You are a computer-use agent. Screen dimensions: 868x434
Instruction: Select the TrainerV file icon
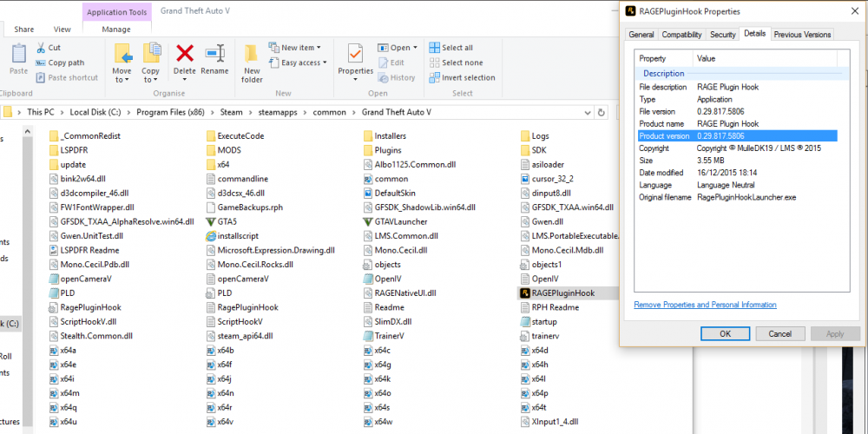click(367, 336)
